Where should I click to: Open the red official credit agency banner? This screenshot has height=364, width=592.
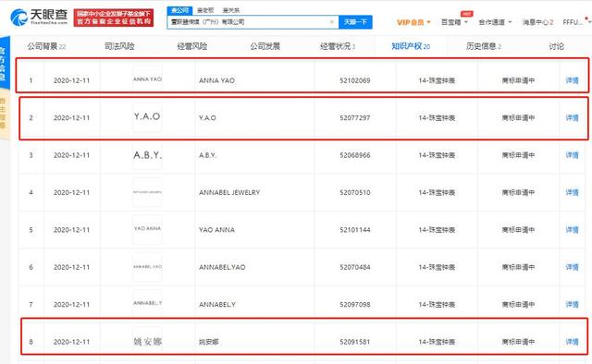[114, 18]
